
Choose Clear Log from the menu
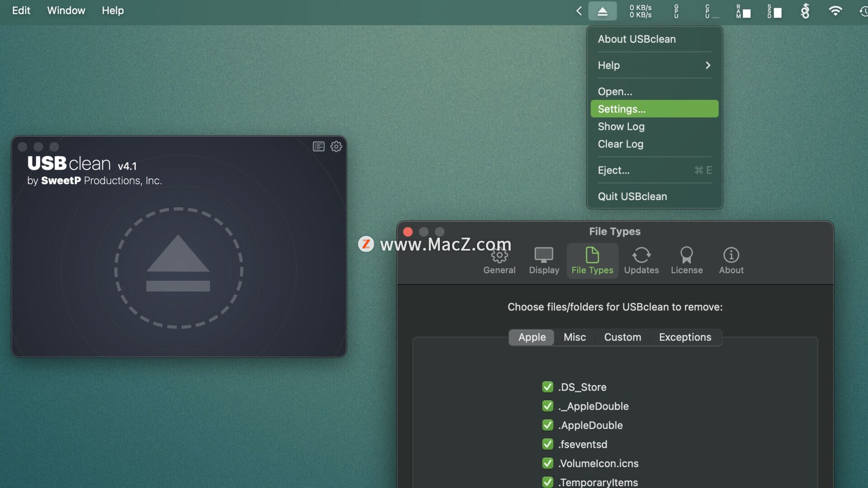(654, 144)
